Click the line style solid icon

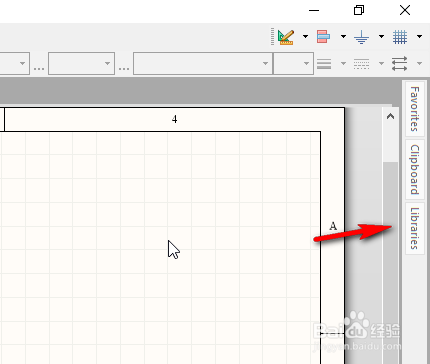[324, 63]
